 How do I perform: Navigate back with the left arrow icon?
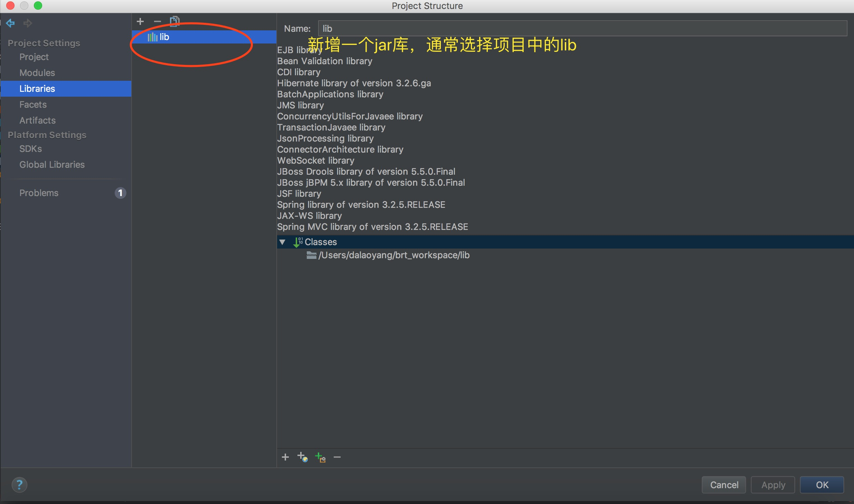[11, 23]
